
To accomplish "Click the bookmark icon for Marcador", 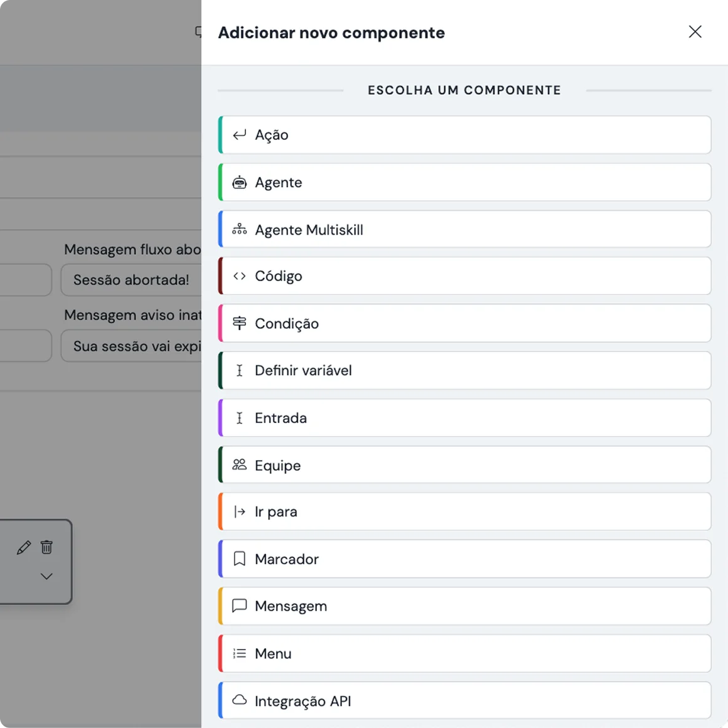I will 239,559.
